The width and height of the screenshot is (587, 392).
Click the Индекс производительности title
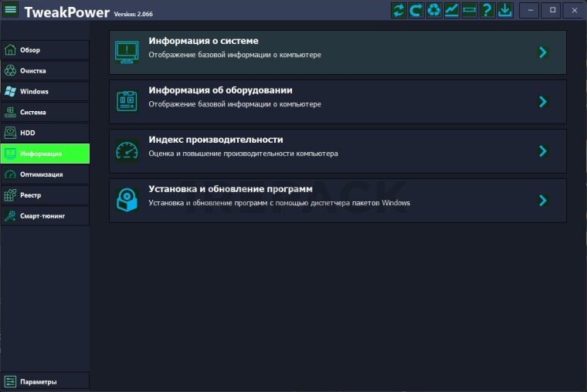point(215,140)
